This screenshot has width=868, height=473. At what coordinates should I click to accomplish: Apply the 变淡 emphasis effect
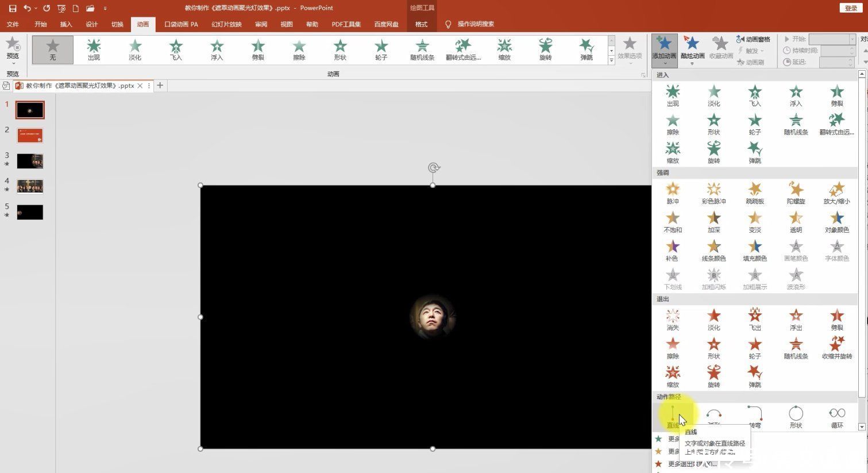click(x=755, y=222)
